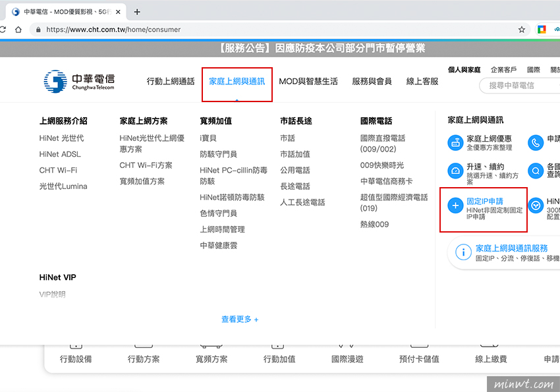Screen dimensions: 560x392
Task: Click HiNet VIP heading
Action: click(x=57, y=277)
